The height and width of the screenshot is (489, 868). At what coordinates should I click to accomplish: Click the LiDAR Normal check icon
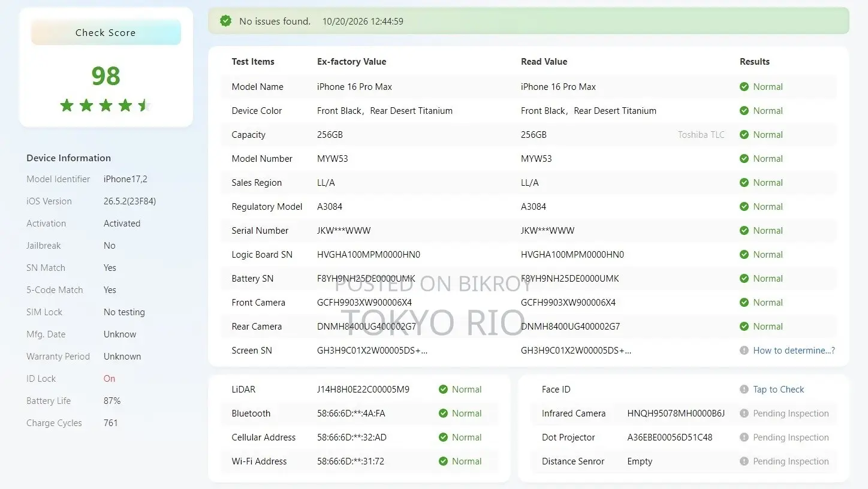click(x=443, y=390)
